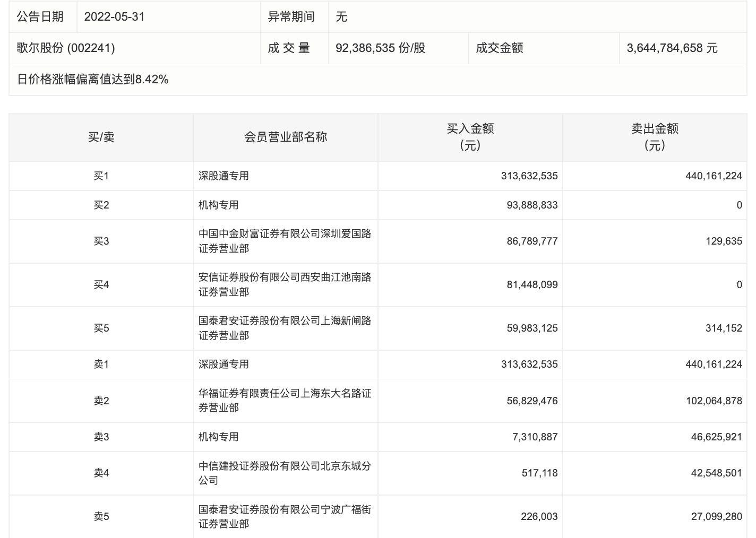Click 国泰君安证券上海新闸路证券营业部
Viewport: 756px width, 538px height.
(285, 328)
